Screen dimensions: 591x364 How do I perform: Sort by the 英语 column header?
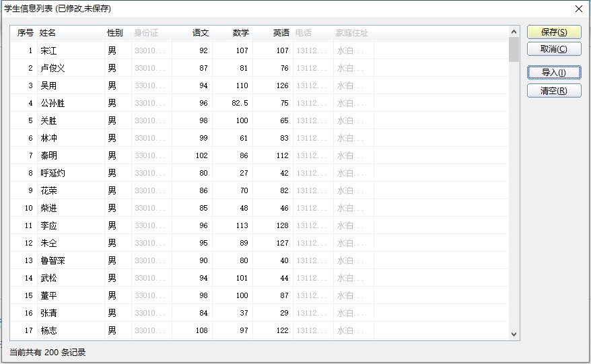(x=281, y=33)
